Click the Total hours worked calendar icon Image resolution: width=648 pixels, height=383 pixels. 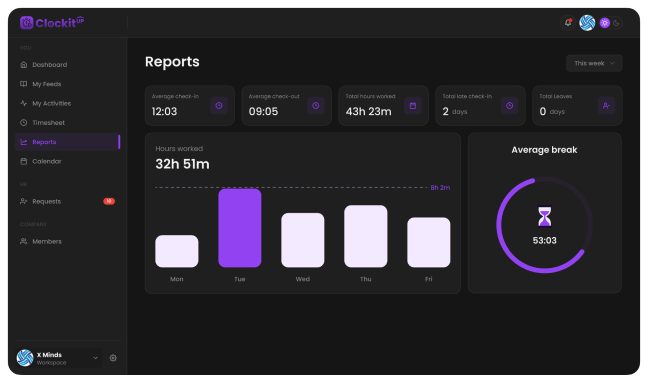click(412, 106)
